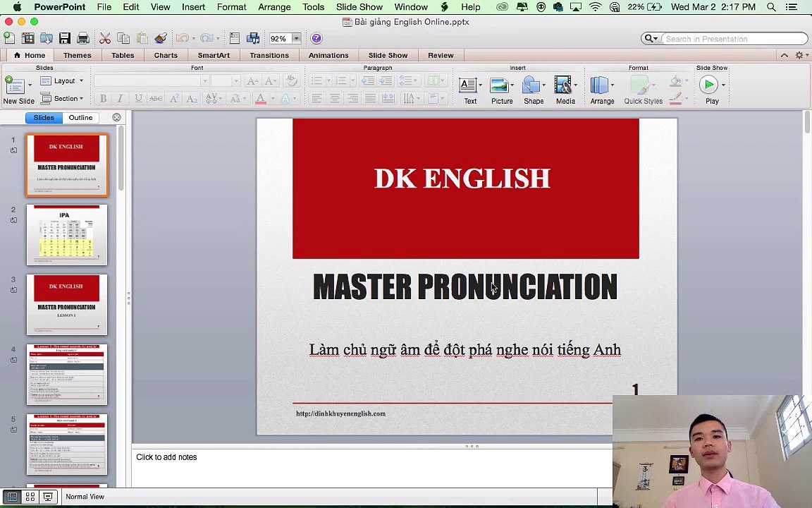Click the Font Color red A swatch
The image size is (812, 508).
[x=261, y=99]
